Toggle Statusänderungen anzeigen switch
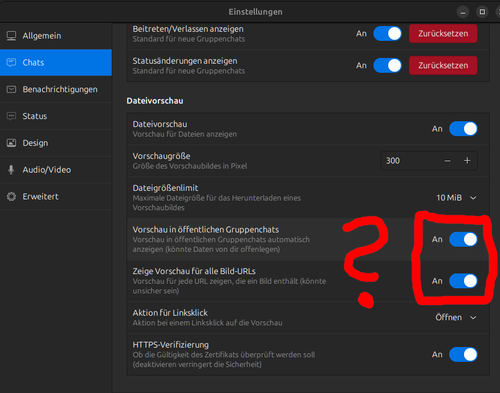 pos(387,65)
